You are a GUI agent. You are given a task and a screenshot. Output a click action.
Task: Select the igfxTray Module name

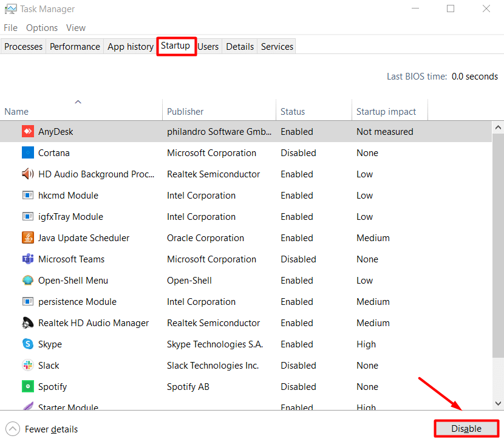(x=70, y=217)
